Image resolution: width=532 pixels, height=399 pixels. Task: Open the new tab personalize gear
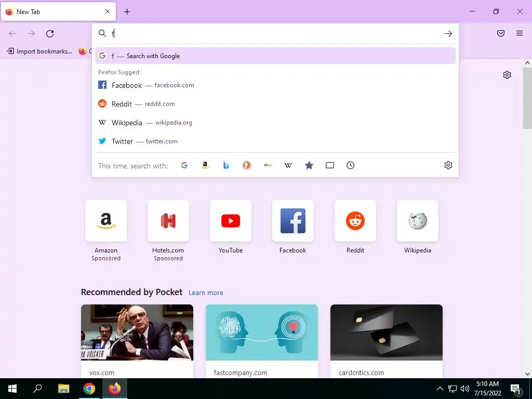(x=507, y=75)
